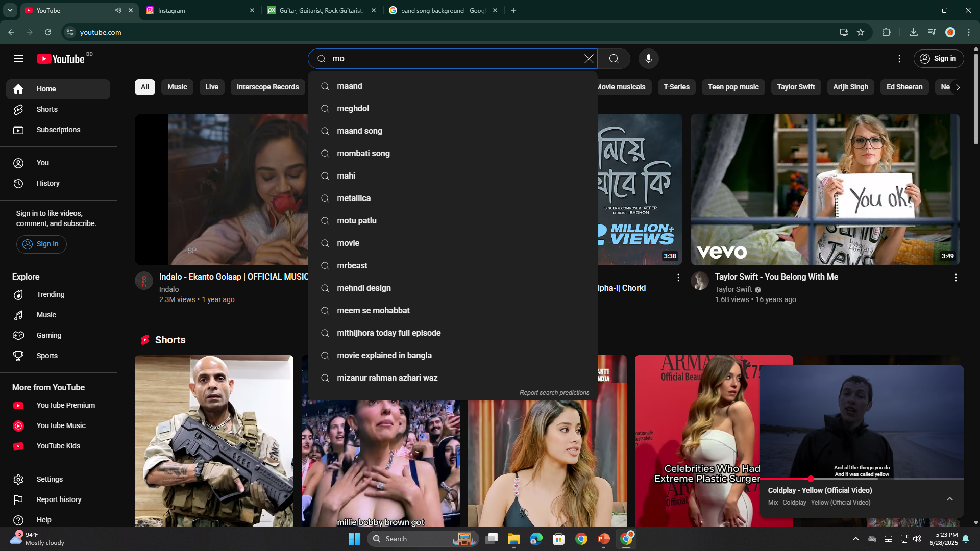The height and width of the screenshot is (551, 980).
Task: Show hidden system tray icons
Action: [x=856, y=539]
